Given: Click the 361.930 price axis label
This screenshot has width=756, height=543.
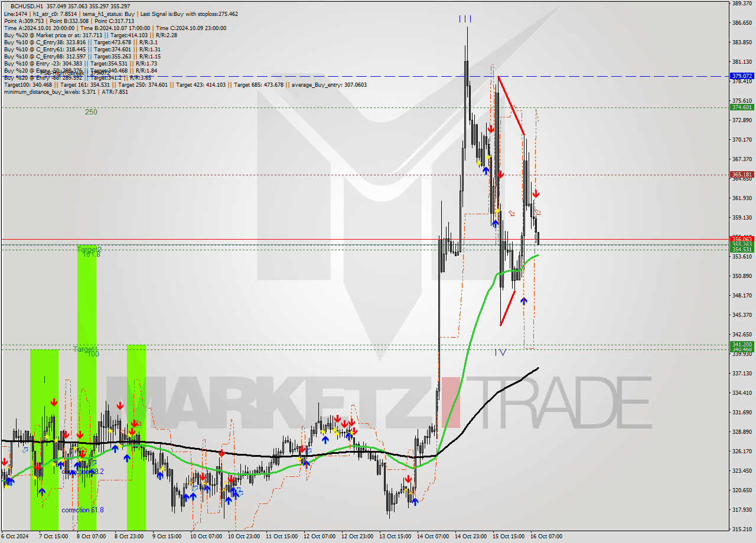Looking at the screenshot, I should 742,198.
